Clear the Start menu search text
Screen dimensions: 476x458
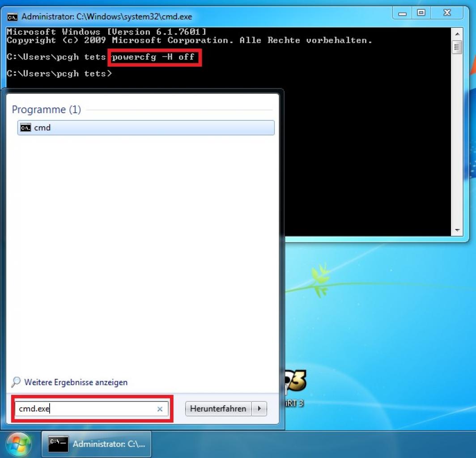[x=160, y=409]
